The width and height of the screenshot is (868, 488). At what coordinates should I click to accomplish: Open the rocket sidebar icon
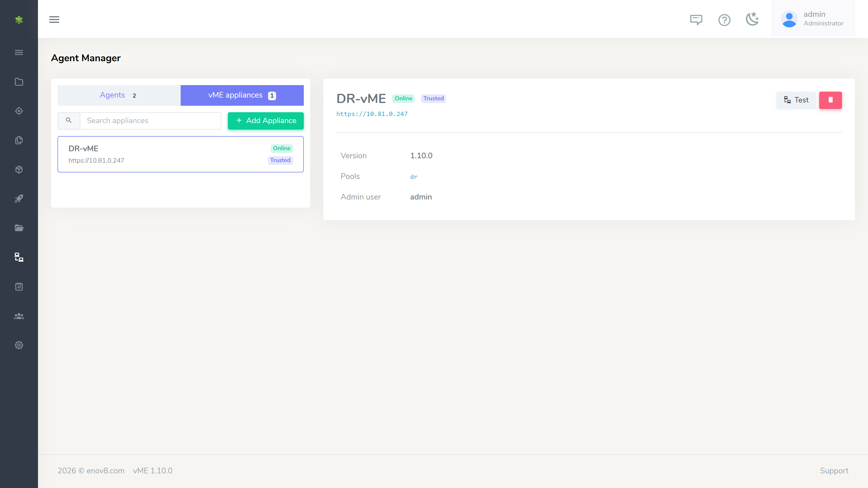tap(19, 199)
